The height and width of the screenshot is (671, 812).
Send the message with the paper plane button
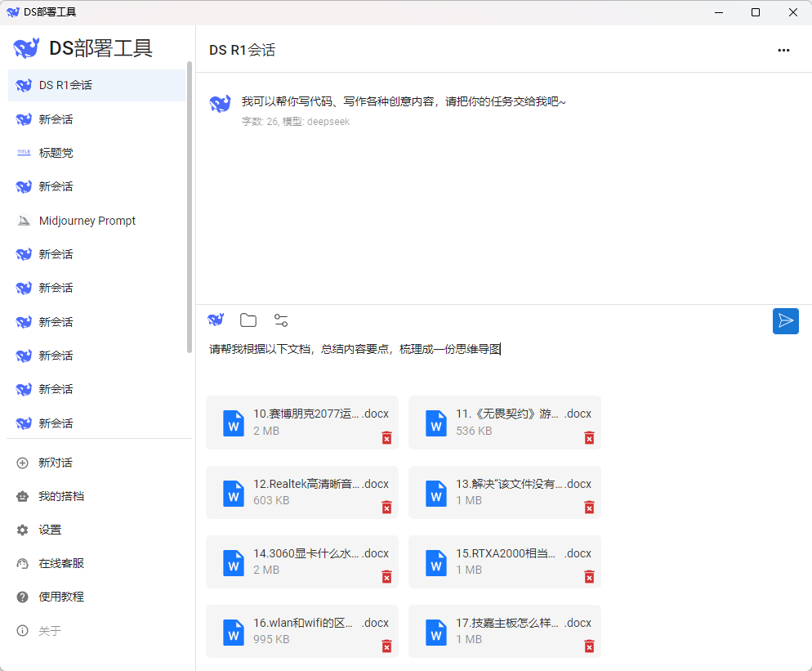[x=786, y=321]
